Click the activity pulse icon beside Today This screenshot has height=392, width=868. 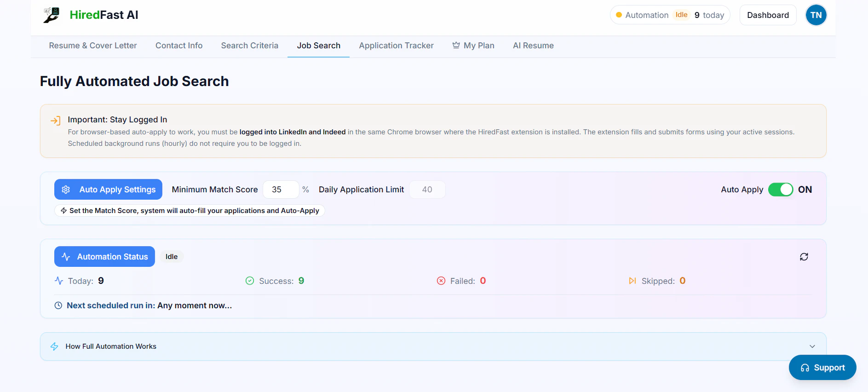pyautogui.click(x=59, y=281)
